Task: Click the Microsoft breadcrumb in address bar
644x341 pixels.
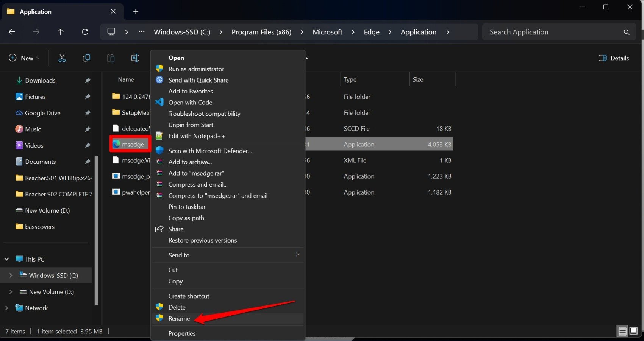Action: (327, 32)
